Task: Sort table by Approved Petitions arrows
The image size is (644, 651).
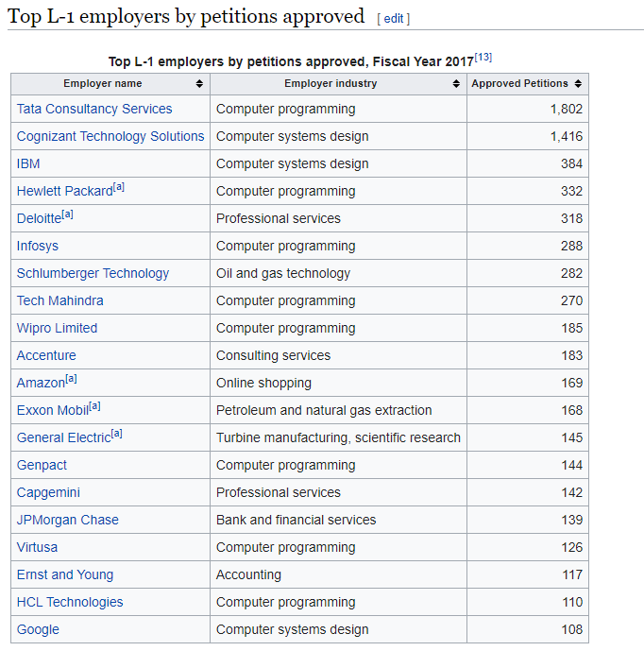Action: point(578,84)
